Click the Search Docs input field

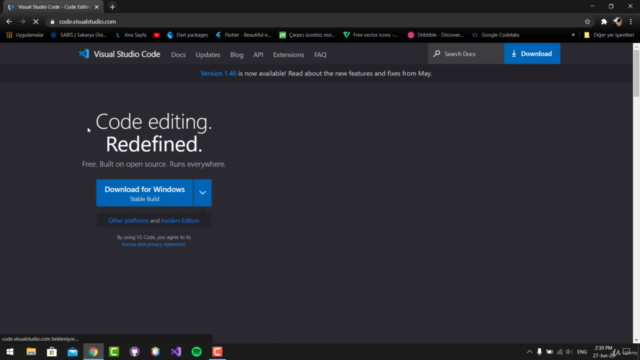pyautogui.click(x=466, y=53)
